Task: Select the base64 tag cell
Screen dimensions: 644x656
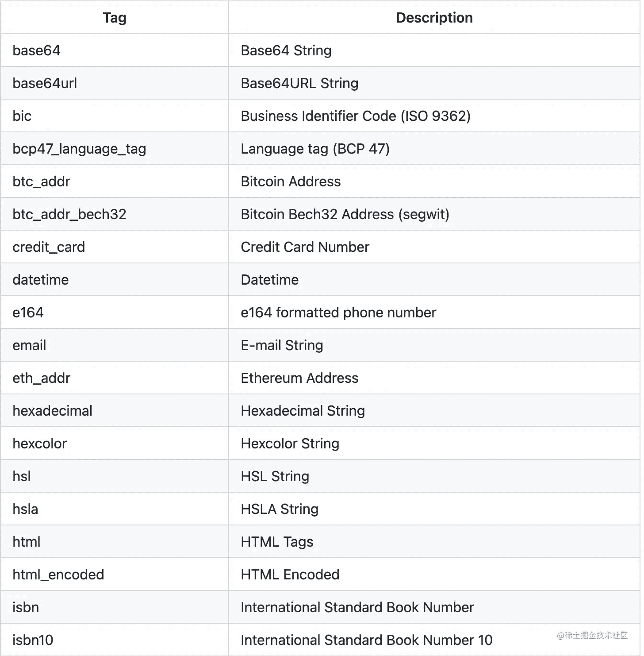Action: (x=36, y=50)
